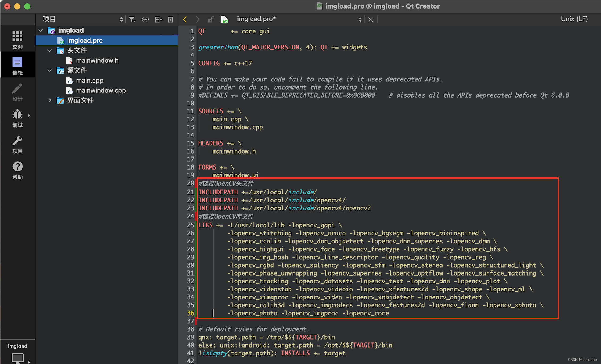This screenshot has width=601, height=364.
Task: Switch to 欢迎 mode in the sidebar
Action: 17,39
